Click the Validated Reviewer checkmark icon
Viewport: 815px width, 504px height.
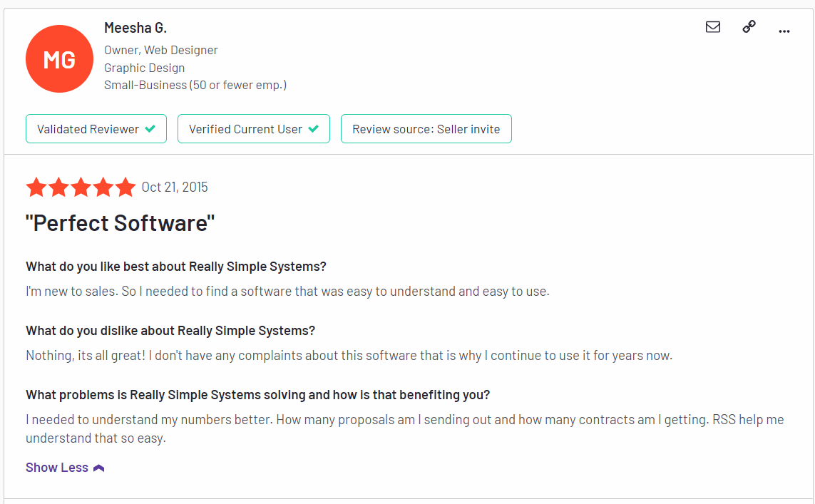click(150, 129)
